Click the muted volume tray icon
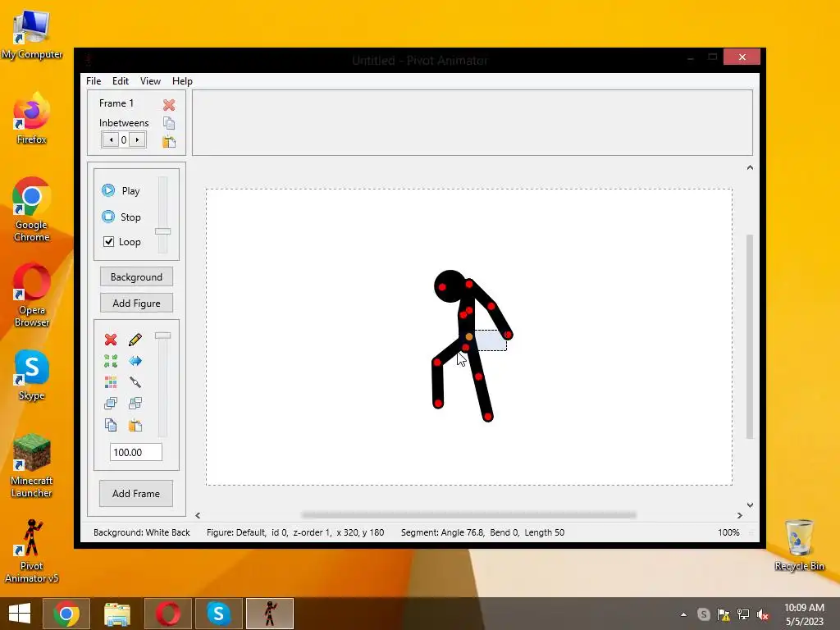Viewport: 840px width, 630px height. pos(763,614)
